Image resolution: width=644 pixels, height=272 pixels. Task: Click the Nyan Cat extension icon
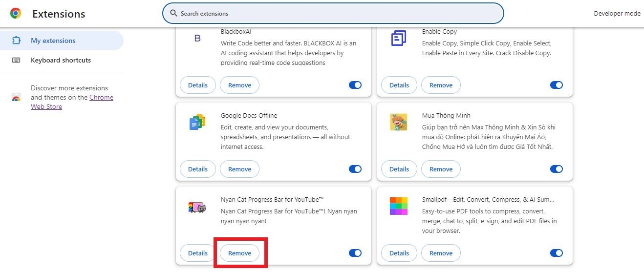pos(197,207)
